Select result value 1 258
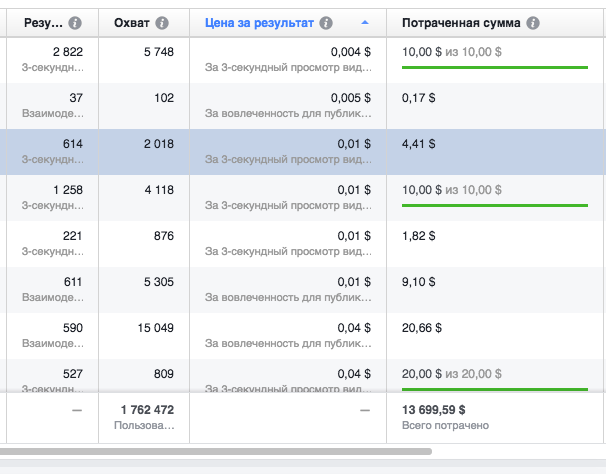The height and width of the screenshot is (474, 606). (x=68, y=190)
